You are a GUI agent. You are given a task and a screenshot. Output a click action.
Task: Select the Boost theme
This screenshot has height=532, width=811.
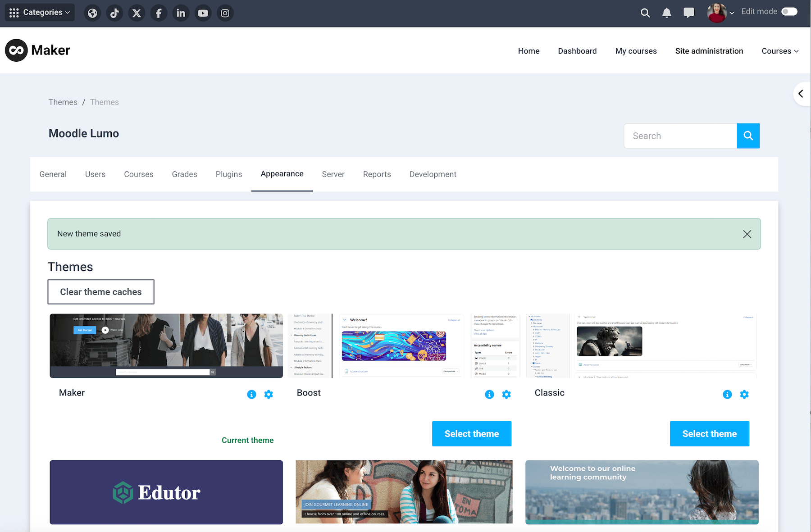[x=471, y=433]
